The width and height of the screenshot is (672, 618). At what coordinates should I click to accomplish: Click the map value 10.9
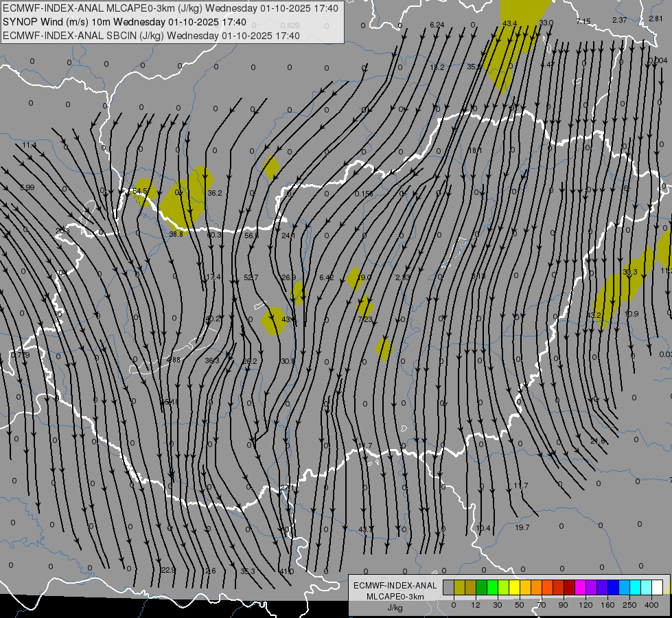point(632,314)
